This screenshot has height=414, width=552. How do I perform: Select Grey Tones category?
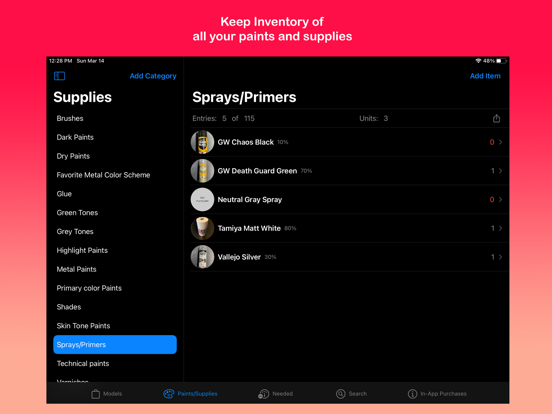[115, 232]
